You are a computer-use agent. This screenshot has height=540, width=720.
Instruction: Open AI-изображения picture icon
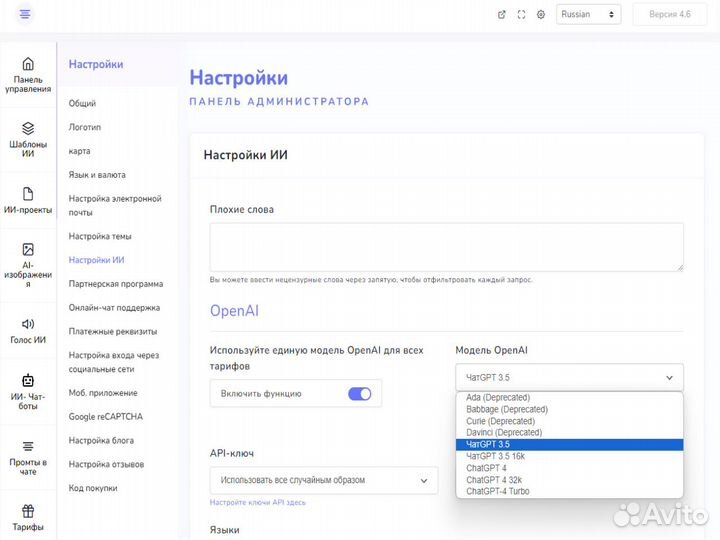click(x=28, y=249)
